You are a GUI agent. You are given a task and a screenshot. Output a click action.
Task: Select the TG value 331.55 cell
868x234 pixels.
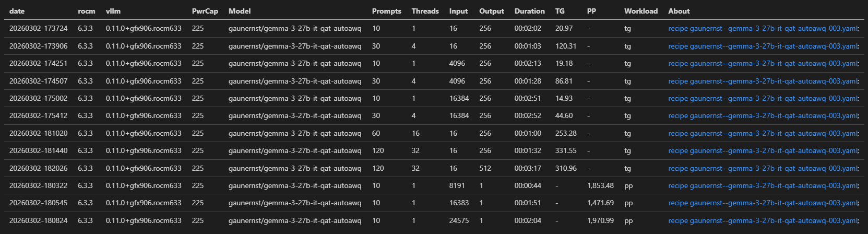(566, 150)
